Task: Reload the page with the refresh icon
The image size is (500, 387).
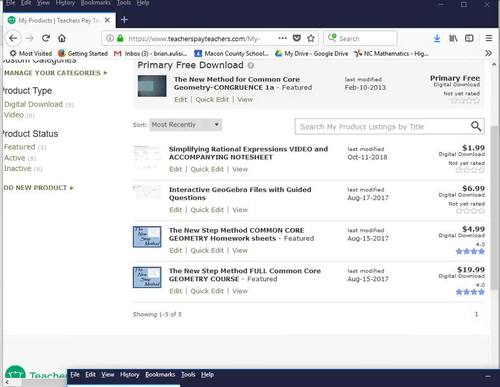Action: (x=46, y=38)
